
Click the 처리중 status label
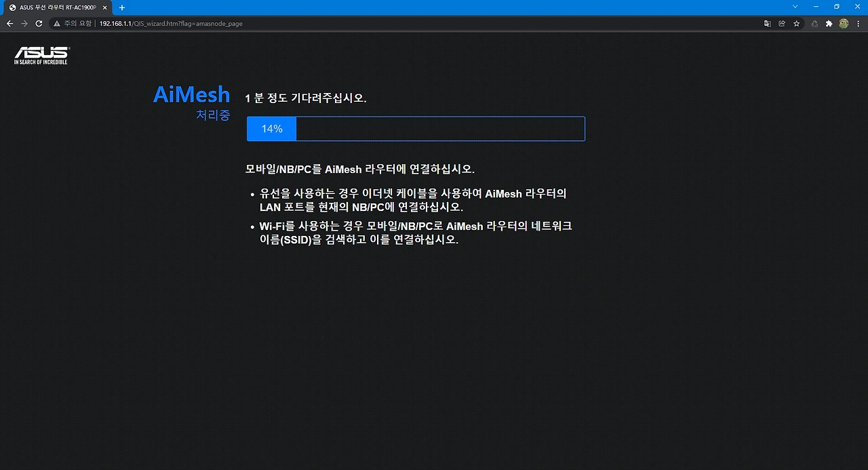[213, 115]
